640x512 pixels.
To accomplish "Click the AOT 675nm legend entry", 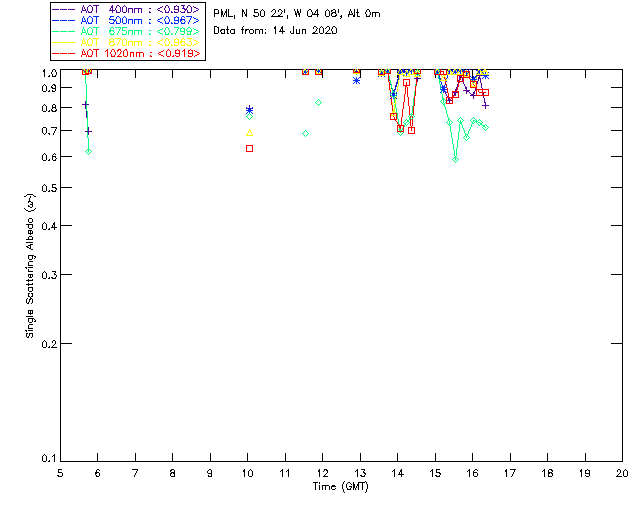I will (x=126, y=31).
